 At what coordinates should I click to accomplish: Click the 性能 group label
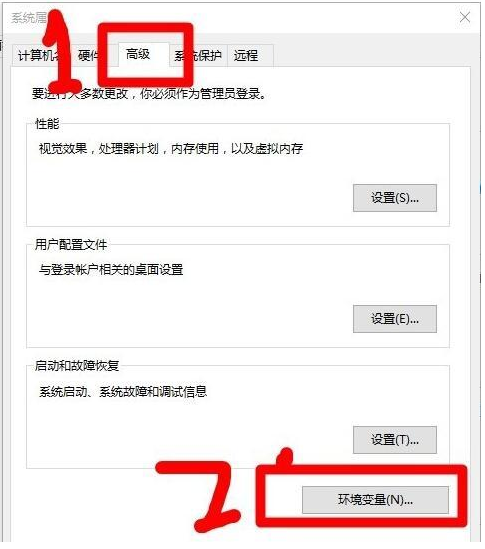pyautogui.click(x=47, y=124)
